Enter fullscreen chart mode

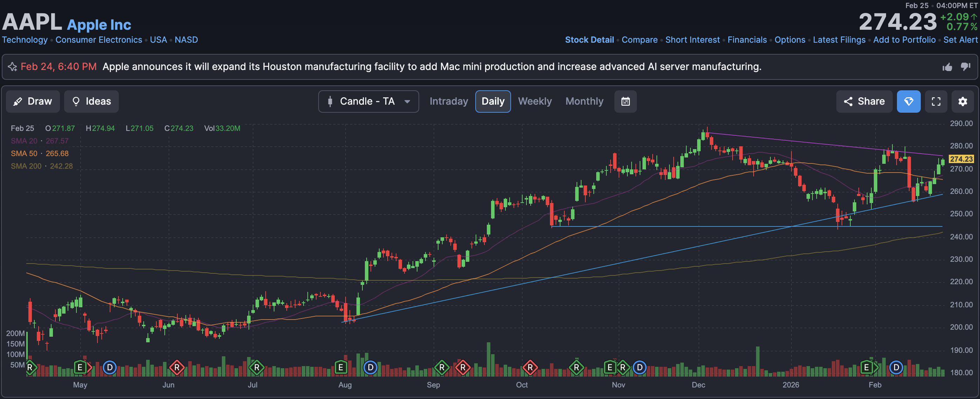936,101
